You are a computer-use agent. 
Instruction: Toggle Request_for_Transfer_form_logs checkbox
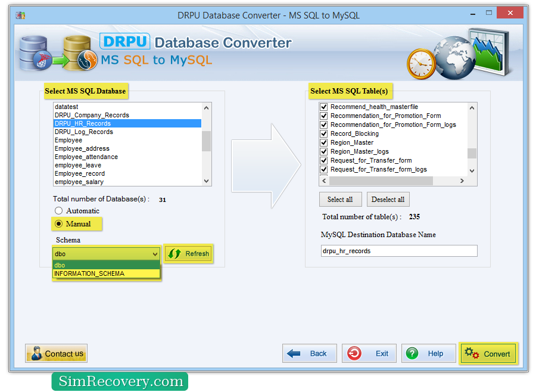tap(324, 169)
